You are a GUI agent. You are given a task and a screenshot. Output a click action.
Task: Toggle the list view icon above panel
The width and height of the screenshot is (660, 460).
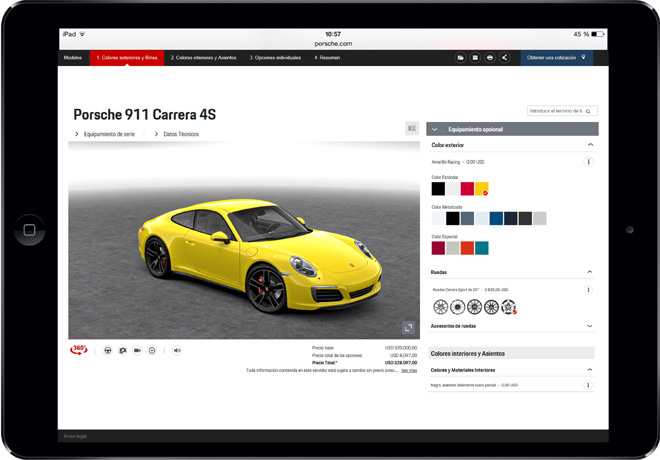(x=412, y=129)
